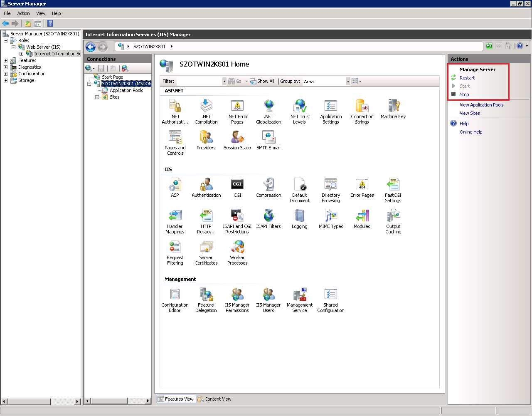The width and height of the screenshot is (532, 416).
Task: Click View Application Pools link
Action: point(481,105)
